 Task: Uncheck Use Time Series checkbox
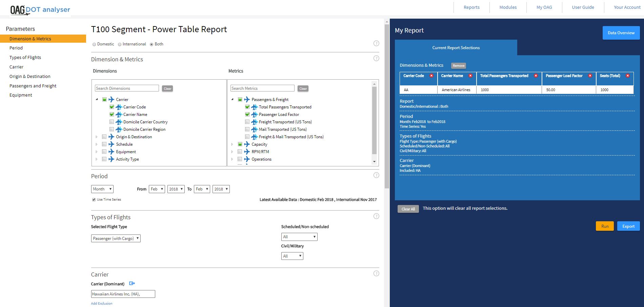coord(94,200)
